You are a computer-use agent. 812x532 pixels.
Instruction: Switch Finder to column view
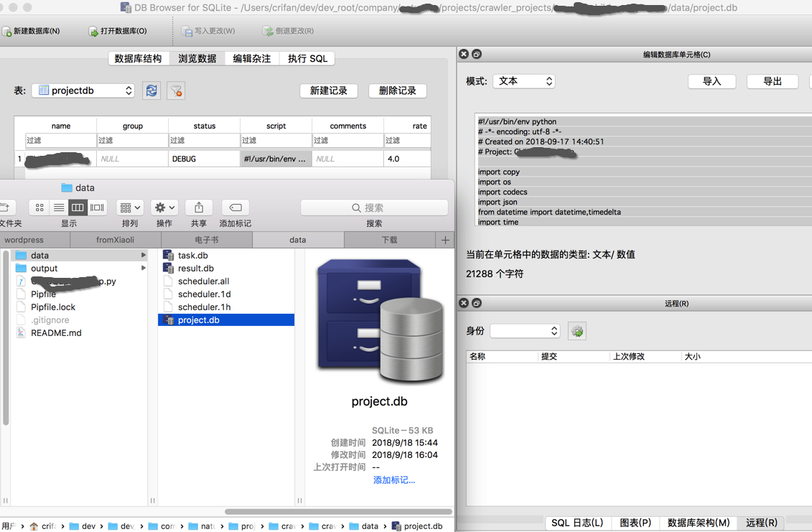click(78, 207)
